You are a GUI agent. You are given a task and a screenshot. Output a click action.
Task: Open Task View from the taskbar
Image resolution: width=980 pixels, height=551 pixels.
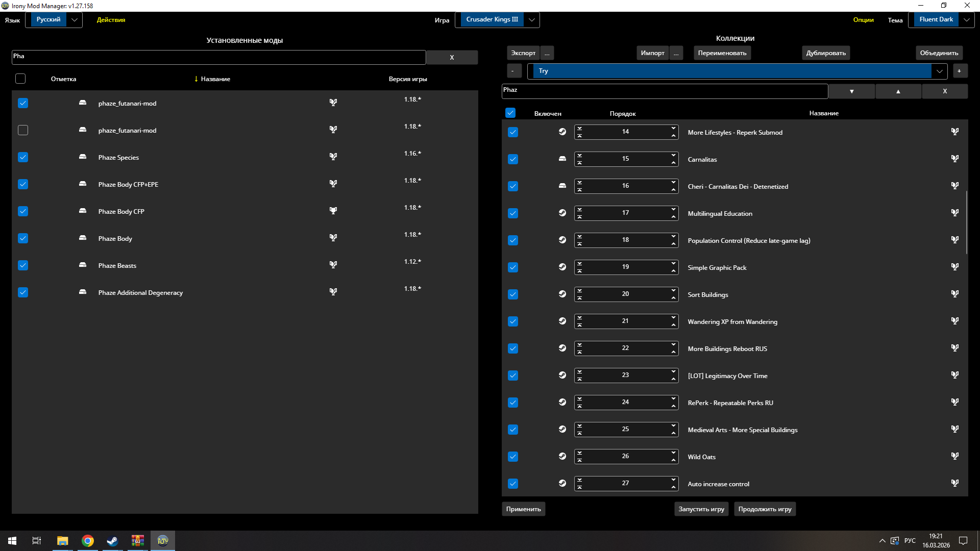[x=37, y=541]
